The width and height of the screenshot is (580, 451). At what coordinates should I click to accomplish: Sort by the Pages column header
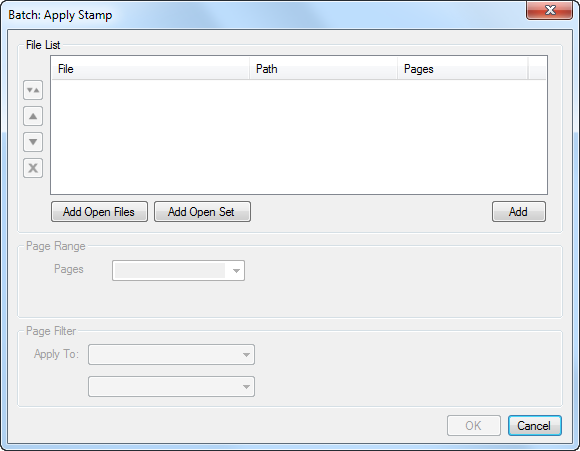tap(463, 69)
